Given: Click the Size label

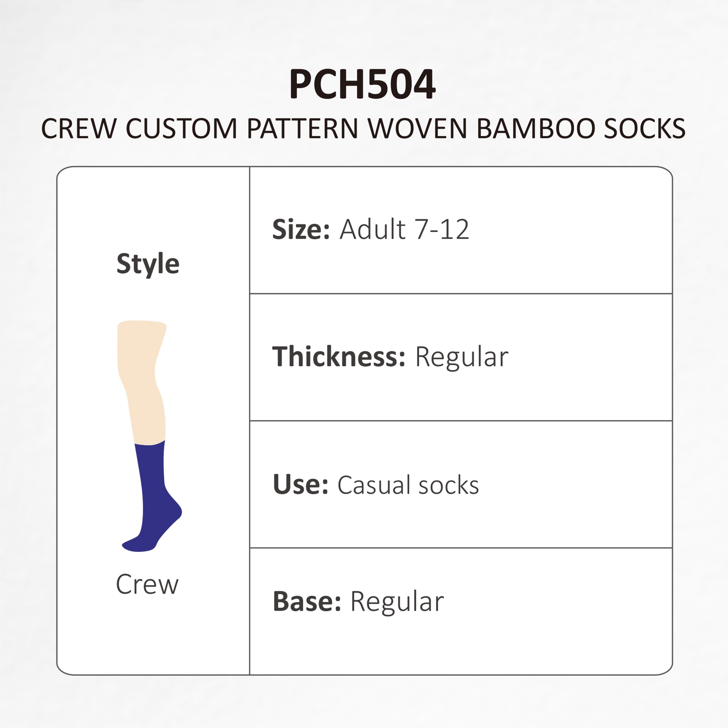Looking at the screenshot, I should (301, 229).
